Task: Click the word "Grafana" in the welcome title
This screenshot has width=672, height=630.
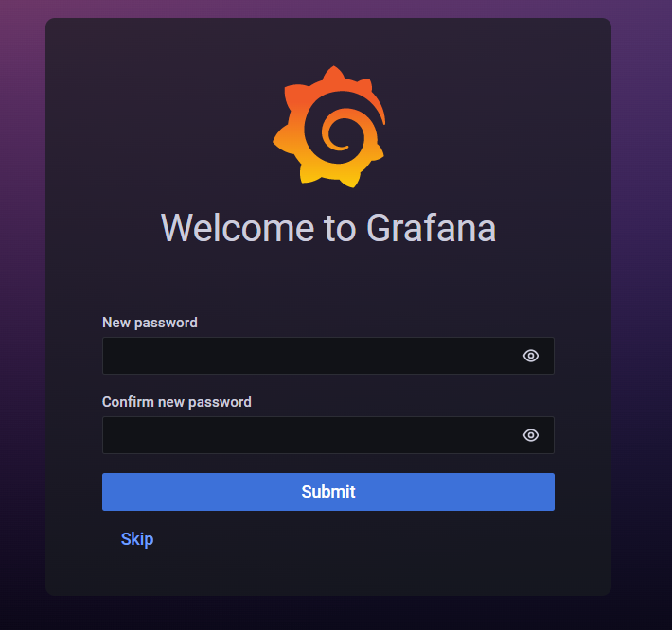Action: click(x=432, y=228)
